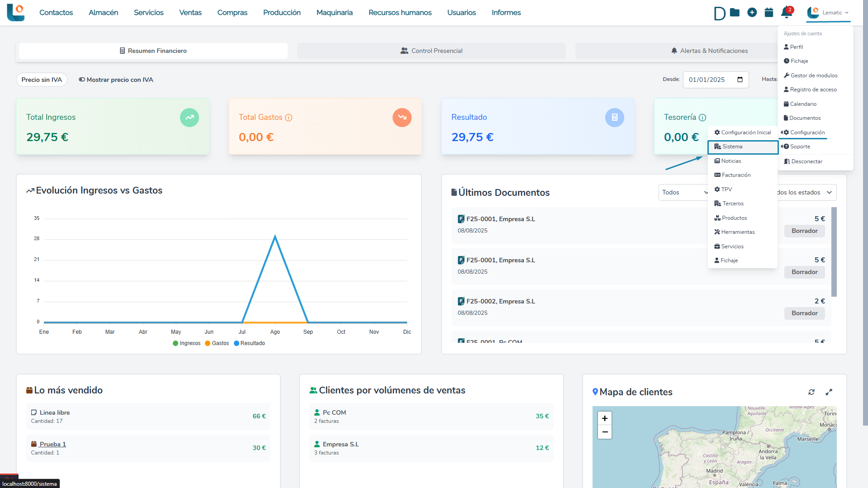
Task: Open the Todos document type dropdown
Action: click(x=684, y=193)
